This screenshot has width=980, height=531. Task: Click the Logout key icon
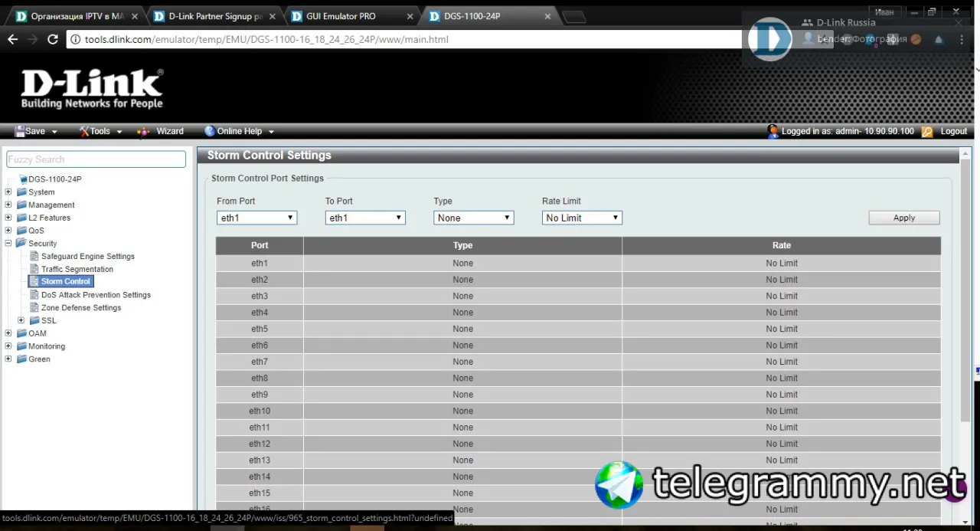927,131
